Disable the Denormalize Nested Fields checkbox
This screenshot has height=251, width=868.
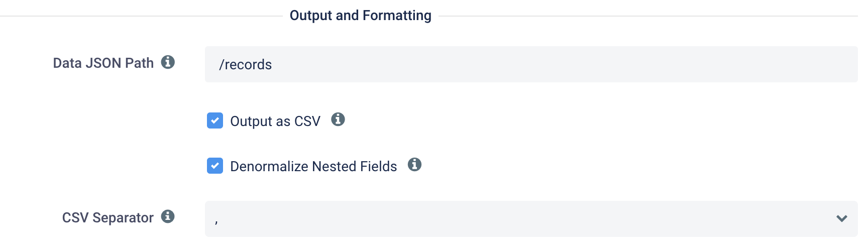[215, 166]
